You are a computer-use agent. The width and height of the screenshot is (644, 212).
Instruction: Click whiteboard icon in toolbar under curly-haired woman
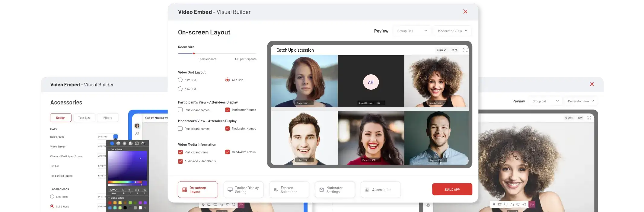(518, 204)
